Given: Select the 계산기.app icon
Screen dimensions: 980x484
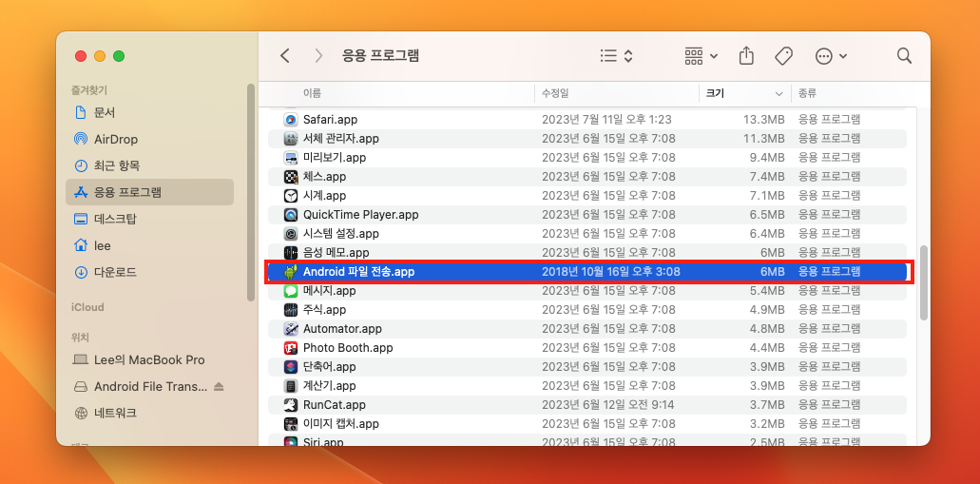Looking at the screenshot, I should point(291,386).
